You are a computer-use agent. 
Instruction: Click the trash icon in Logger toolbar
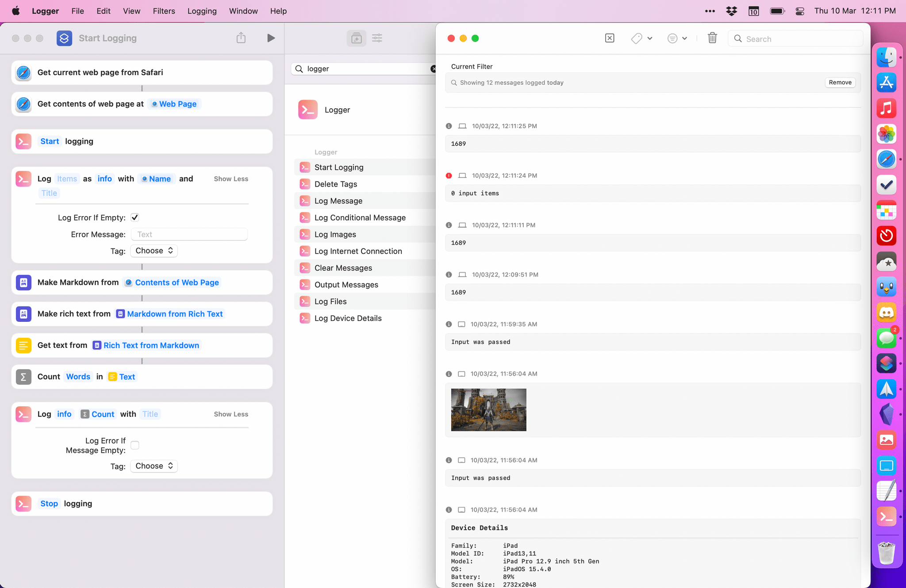click(x=712, y=38)
